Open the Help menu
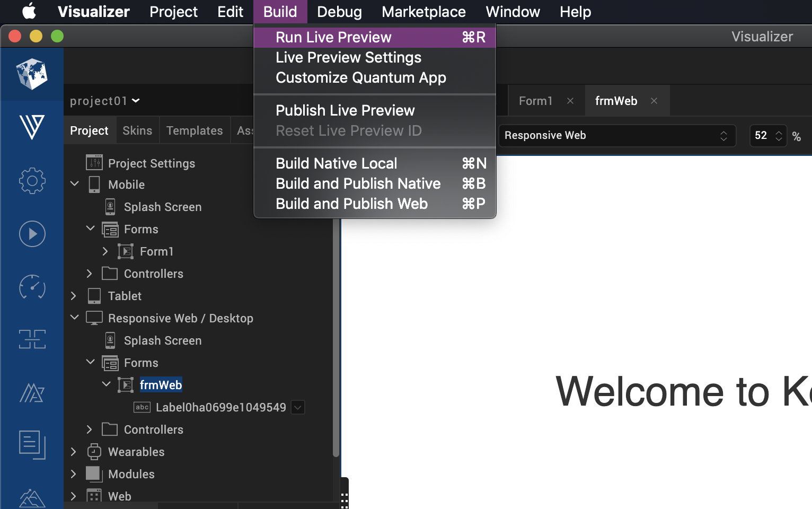The image size is (812, 509). (575, 12)
